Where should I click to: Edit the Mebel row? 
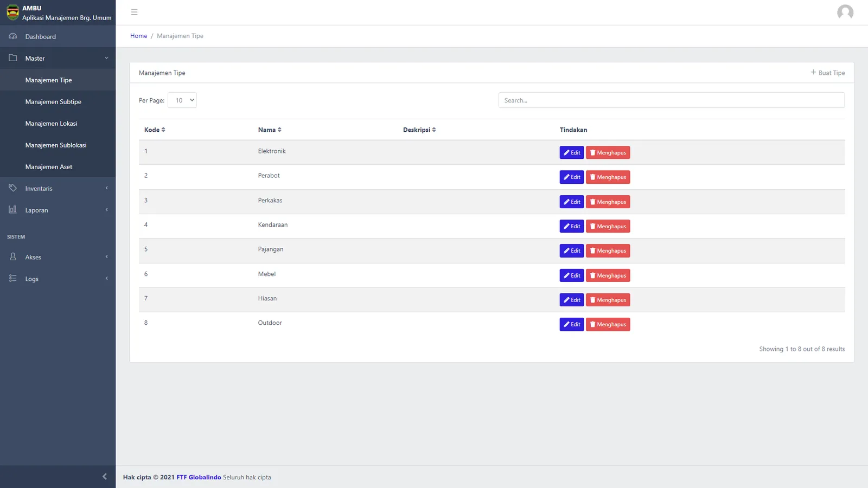(572, 275)
